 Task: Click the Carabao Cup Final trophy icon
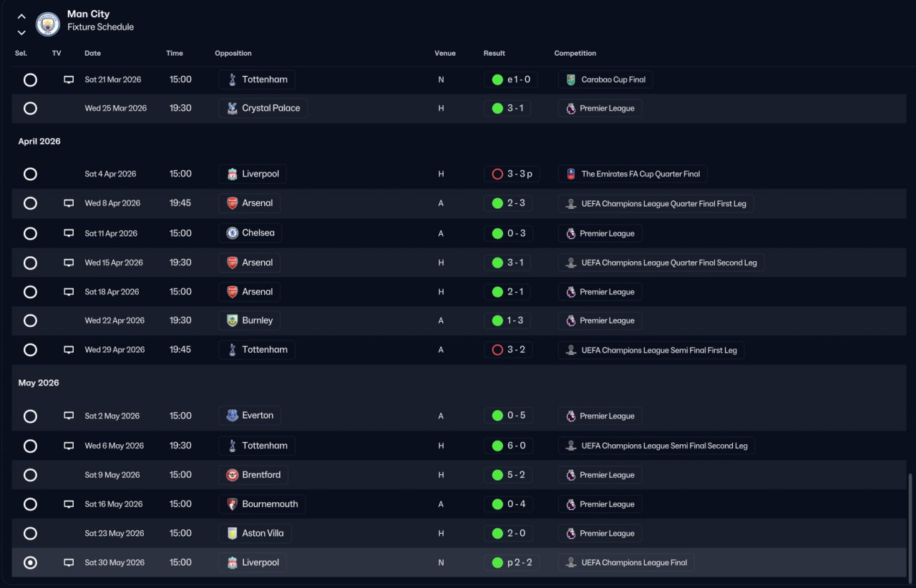[x=571, y=79]
